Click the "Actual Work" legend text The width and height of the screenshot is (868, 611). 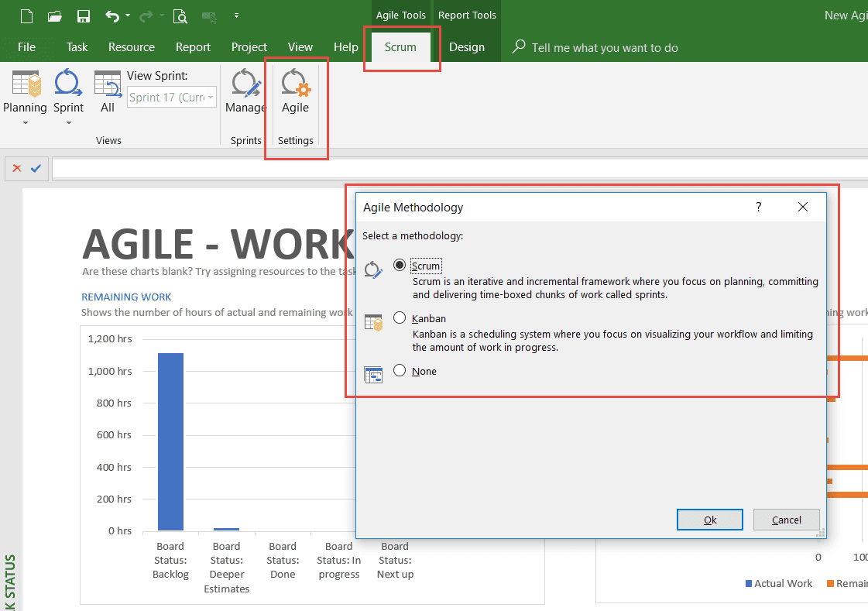(784, 583)
